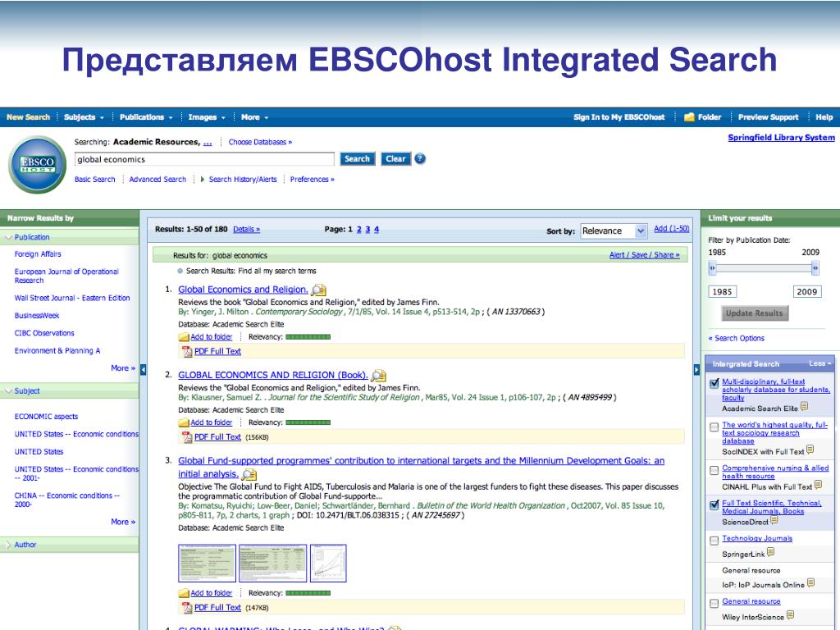The image size is (840, 630).
Task: Preview result 3 initial analysis magnifier icon
Action: pyautogui.click(x=249, y=474)
